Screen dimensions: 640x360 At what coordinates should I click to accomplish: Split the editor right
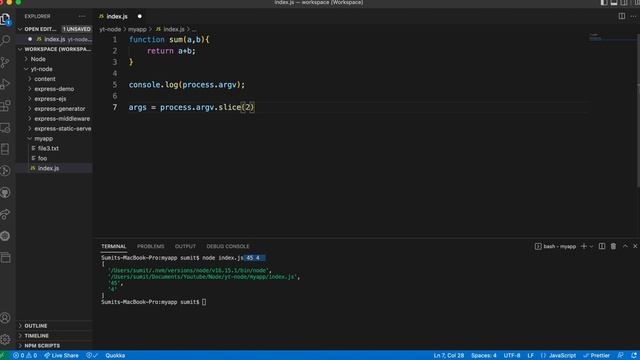click(622, 16)
